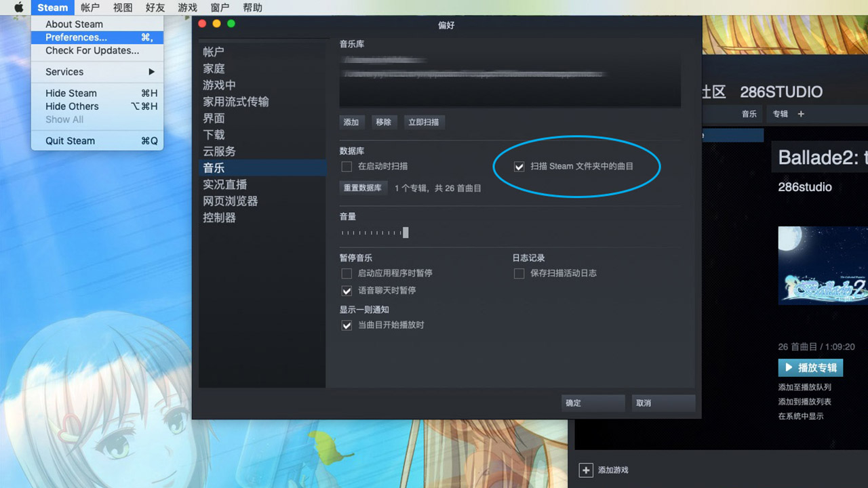This screenshot has width=868, height=488.
Task: Open the Apple logo menu
Action: (18, 7)
